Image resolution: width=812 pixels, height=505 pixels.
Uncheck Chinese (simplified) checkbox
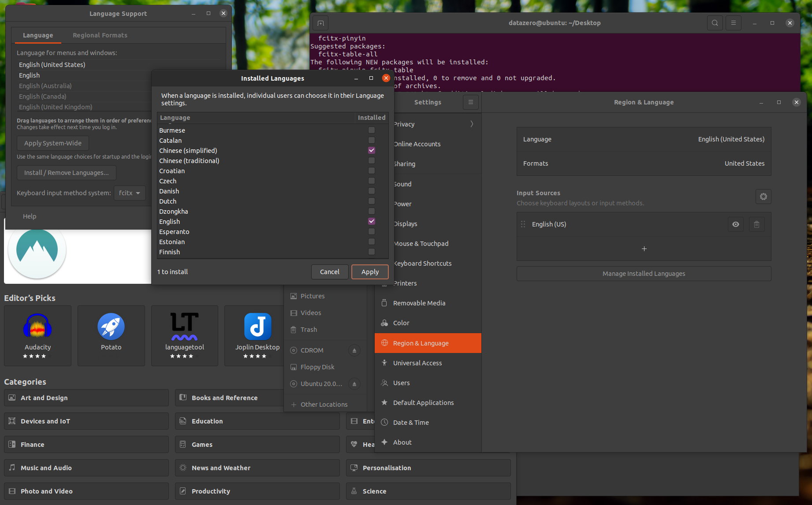tap(372, 150)
